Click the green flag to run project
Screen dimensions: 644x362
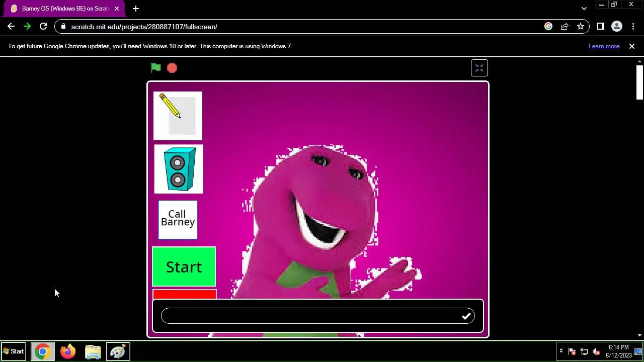pos(156,68)
